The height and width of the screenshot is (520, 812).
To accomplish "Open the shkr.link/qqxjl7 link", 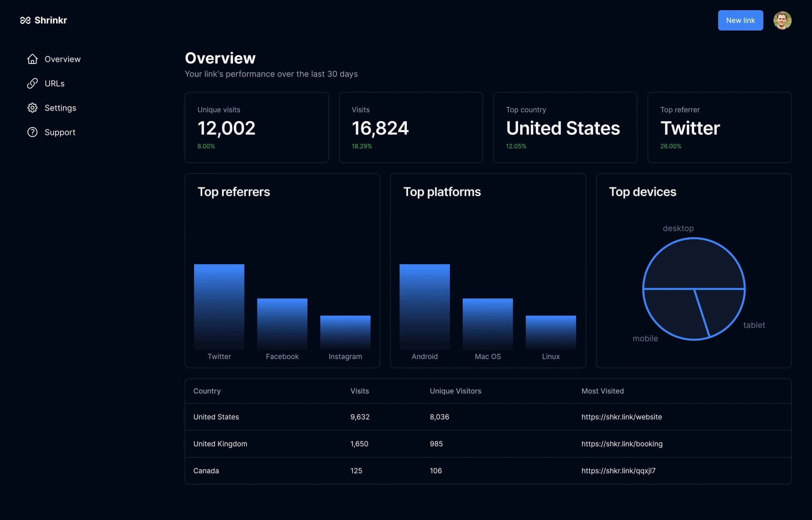I will 618,471.
